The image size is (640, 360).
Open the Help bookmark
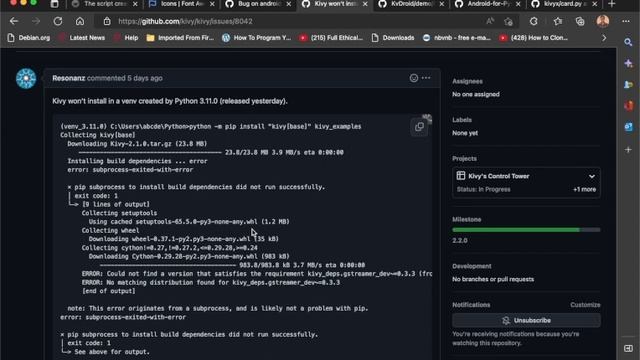pyautogui.click(x=126, y=38)
